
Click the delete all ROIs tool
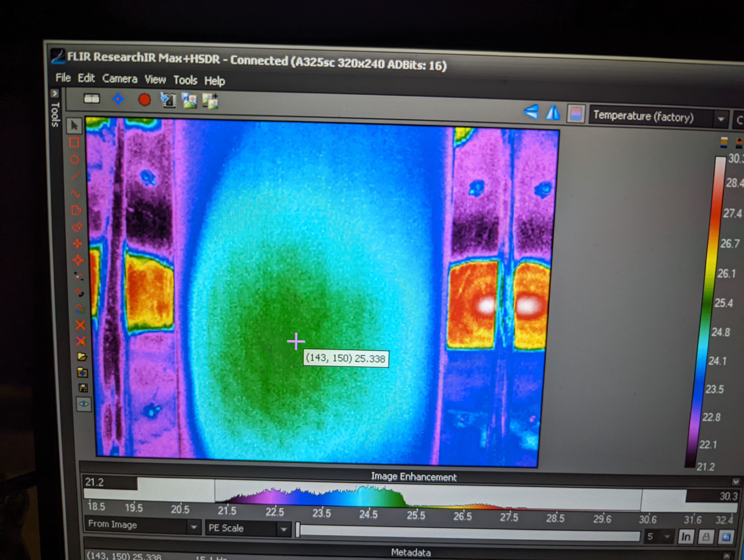coord(81,341)
